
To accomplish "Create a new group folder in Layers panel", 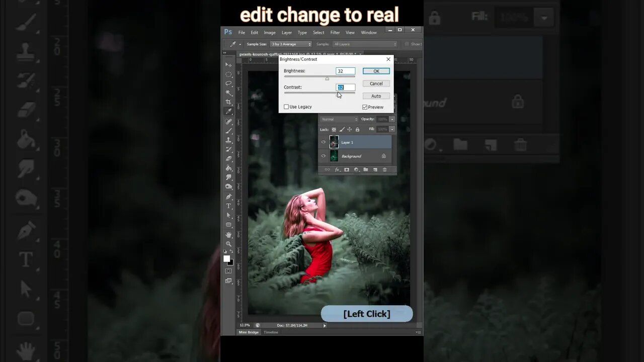I will (x=366, y=169).
